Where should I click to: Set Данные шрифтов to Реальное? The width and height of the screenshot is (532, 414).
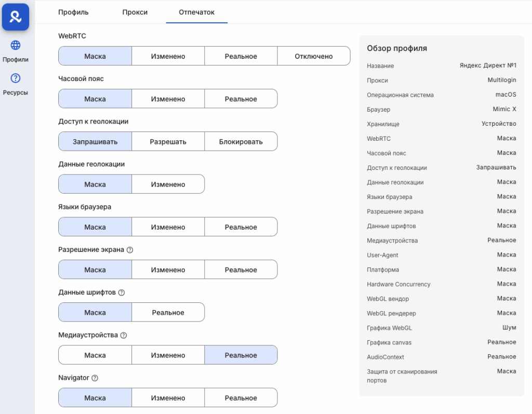click(x=168, y=313)
